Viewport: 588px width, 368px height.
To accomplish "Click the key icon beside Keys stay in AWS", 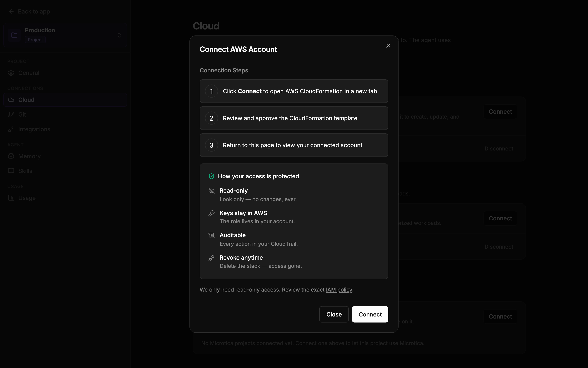I will click(x=211, y=213).
